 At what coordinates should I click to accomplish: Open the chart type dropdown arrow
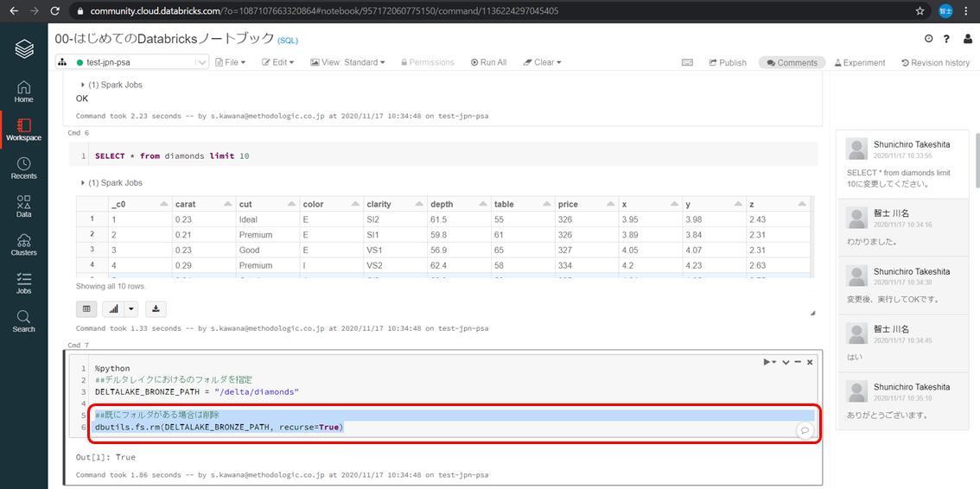[131, 308]
